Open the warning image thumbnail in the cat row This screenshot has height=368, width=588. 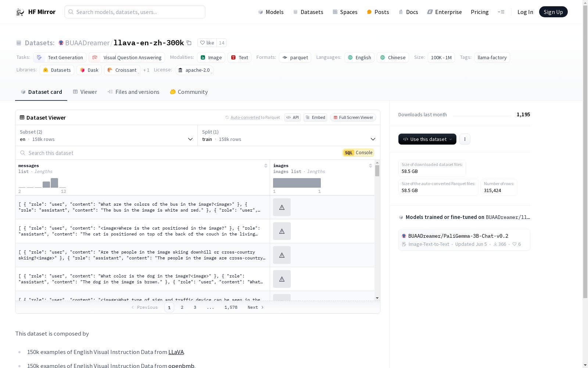tap(282, 231)
